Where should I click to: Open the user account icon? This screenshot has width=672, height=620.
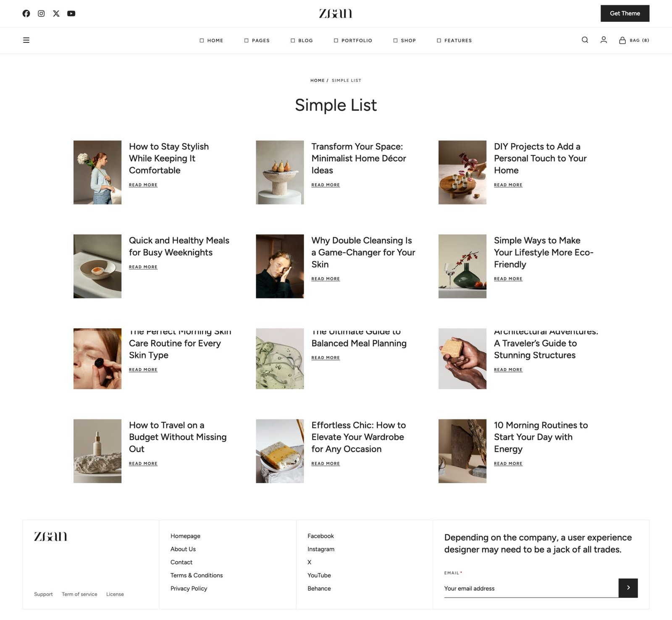[x=604, y=40]
